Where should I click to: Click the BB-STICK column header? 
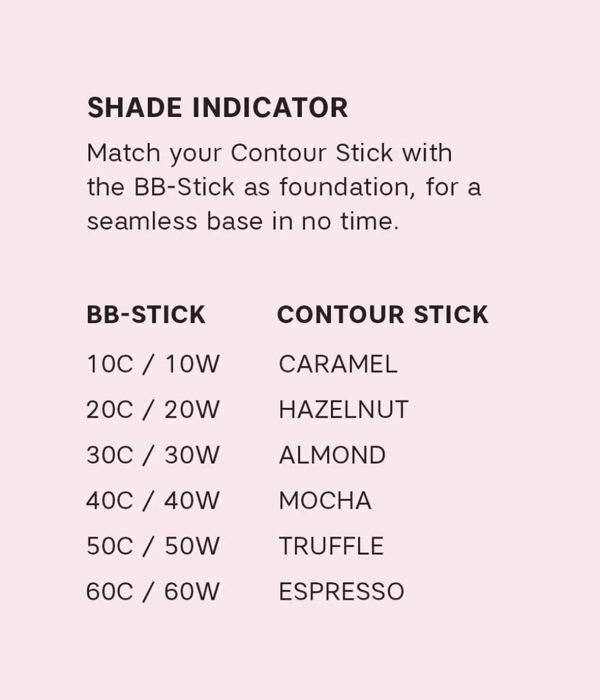pyautogui.click(x=146, y=314)
